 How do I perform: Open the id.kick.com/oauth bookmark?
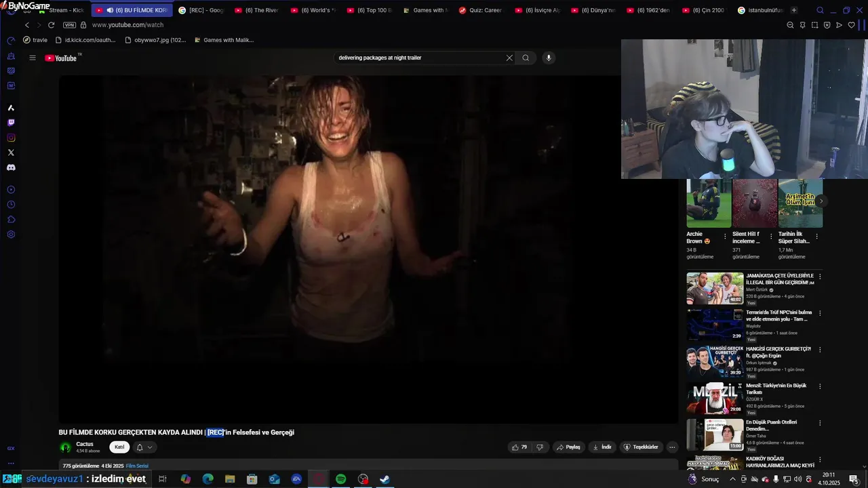tap(85, 40)
